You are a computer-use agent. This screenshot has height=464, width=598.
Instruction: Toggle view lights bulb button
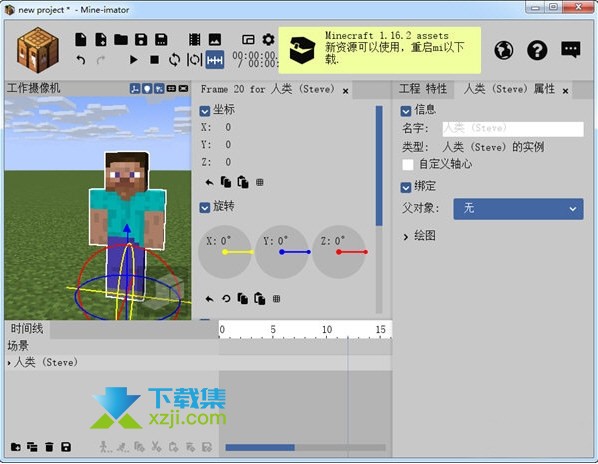pos(147,88)
